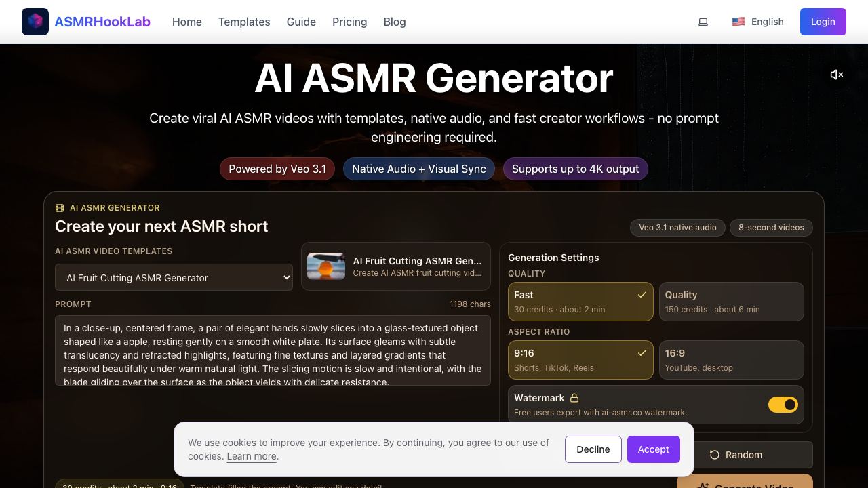Click the Veo 3.1 native audio tag
This screenshot has width=868, height=488.
coord(677,228)
